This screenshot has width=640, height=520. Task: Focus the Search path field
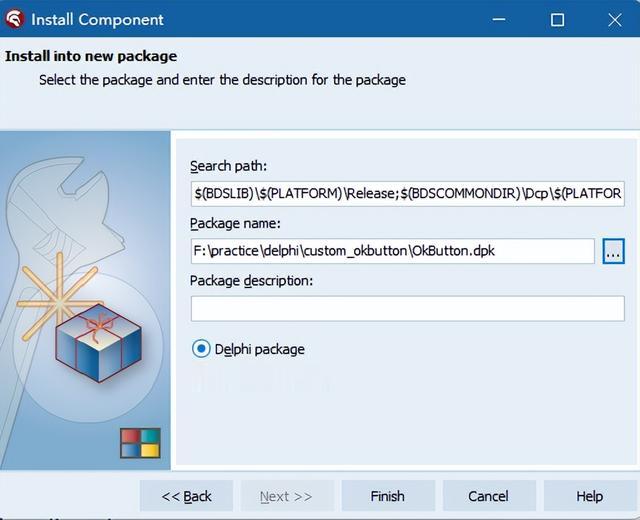(x=407, y=193)
